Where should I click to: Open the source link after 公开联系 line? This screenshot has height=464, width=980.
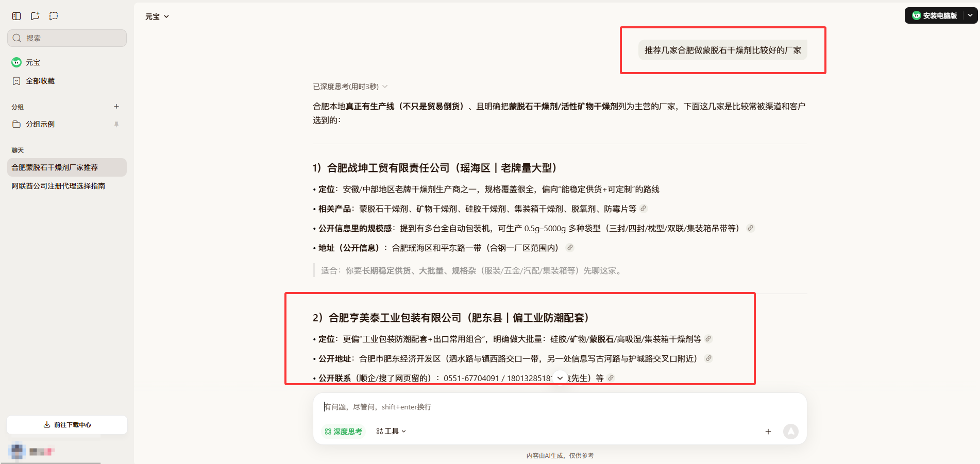point(611,378)
